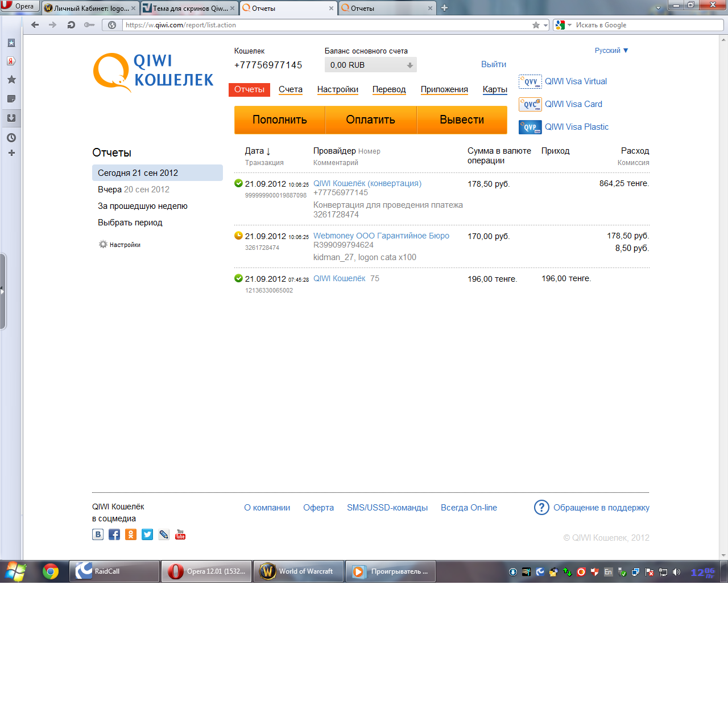Open the Карты menu tab
Image resolution: width=728 pixels, height=708 pixels.
(x=495, y=89)
